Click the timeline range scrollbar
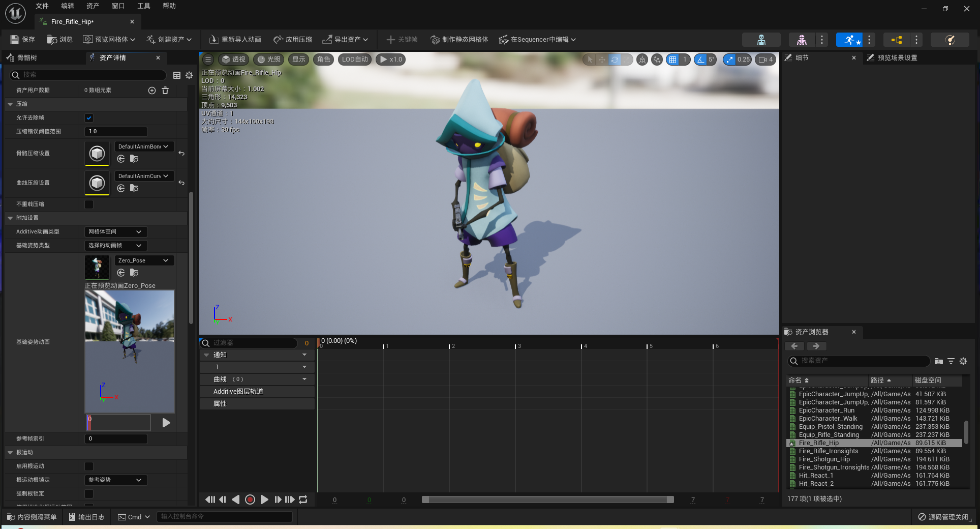980x529 pixels. 548,499
